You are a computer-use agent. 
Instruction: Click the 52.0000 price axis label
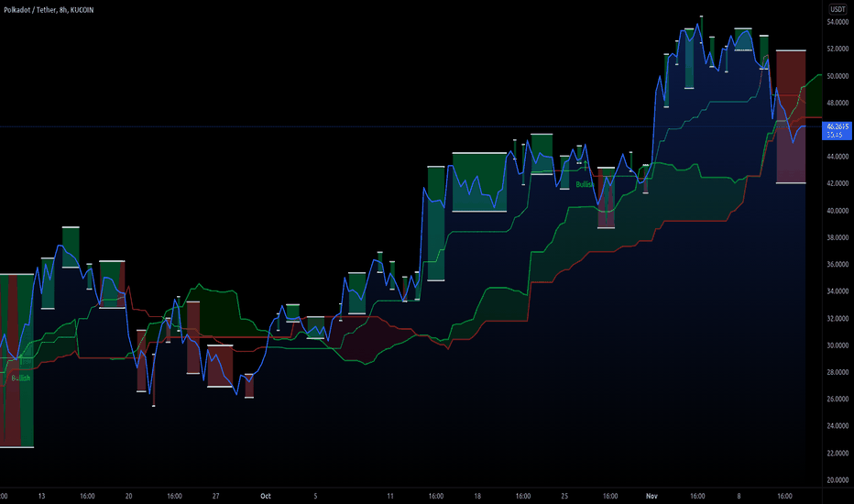click(x=838, y=49)
